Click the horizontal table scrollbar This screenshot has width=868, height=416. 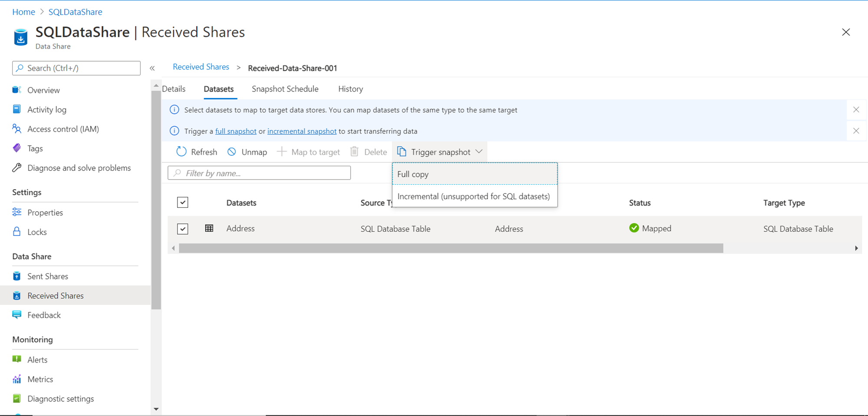pyautogui.click(x=451, y=248)
